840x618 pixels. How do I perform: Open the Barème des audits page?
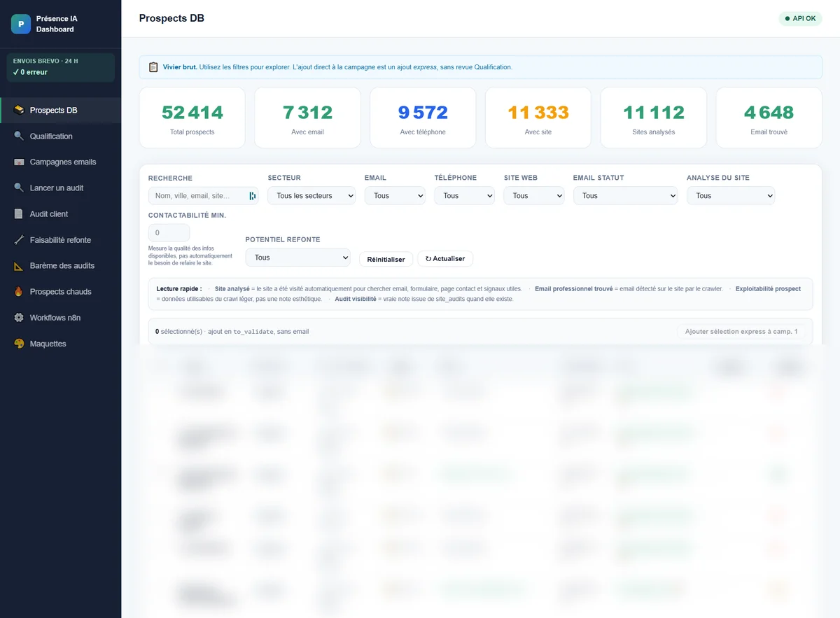click(x=61, y=266)
